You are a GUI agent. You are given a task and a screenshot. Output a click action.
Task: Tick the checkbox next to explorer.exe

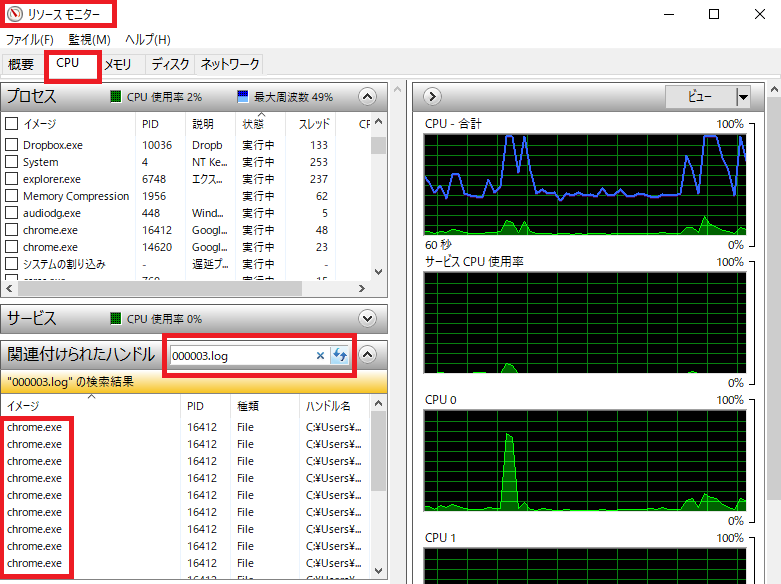coord(12,179)
